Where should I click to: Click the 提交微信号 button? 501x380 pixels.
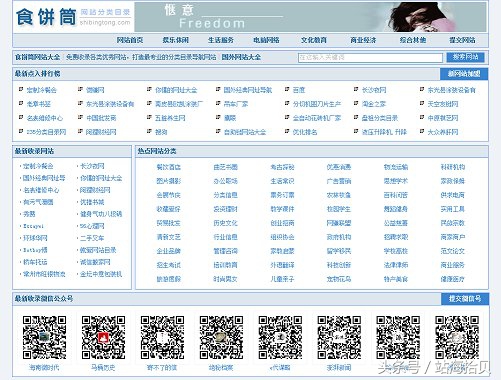pos(465,299)
